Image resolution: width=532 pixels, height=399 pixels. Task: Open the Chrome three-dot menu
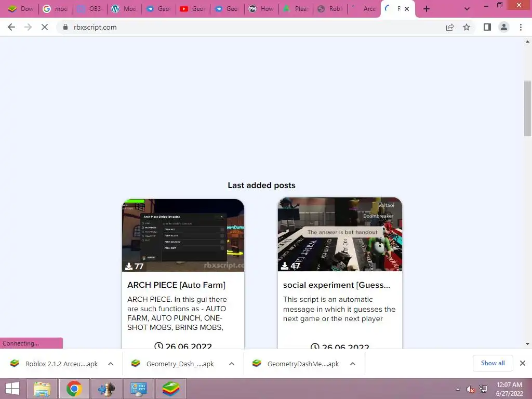[x=521, y=27]
